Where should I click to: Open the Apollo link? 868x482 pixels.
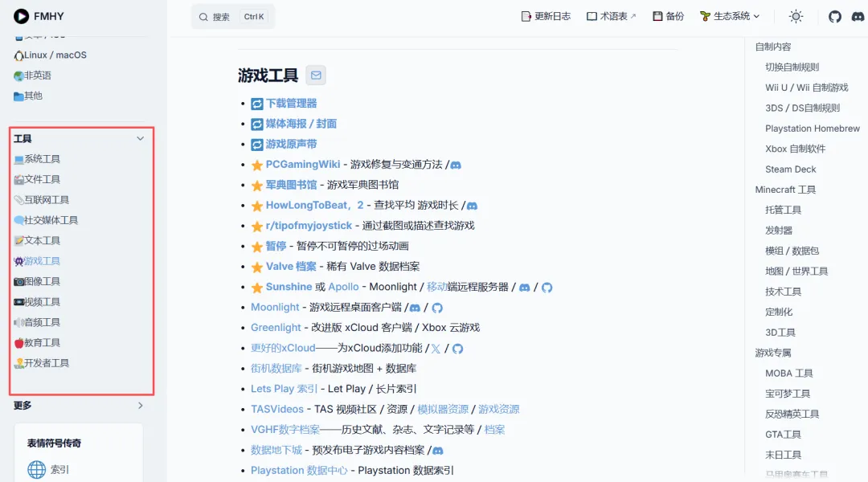(x=343, y=287)
